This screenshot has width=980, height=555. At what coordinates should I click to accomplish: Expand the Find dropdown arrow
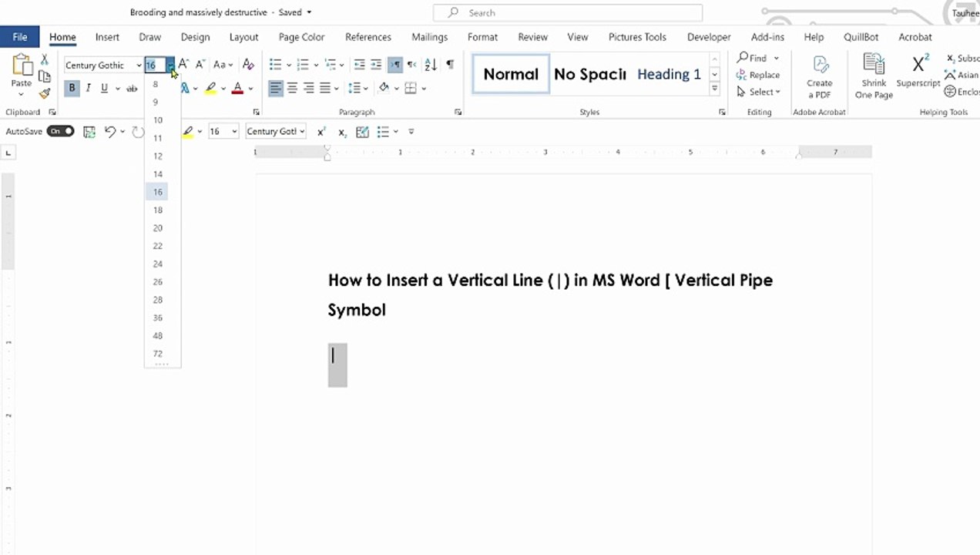click(x=776, y=58)
